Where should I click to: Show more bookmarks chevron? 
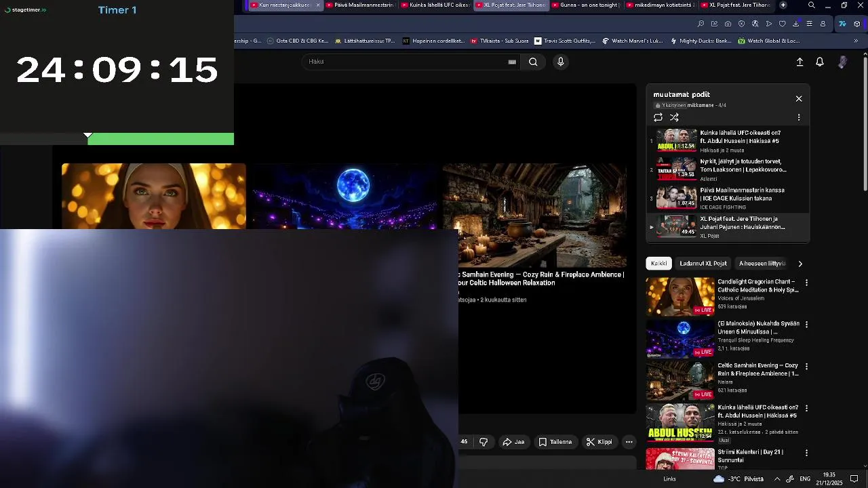click(x=856, y=41)
